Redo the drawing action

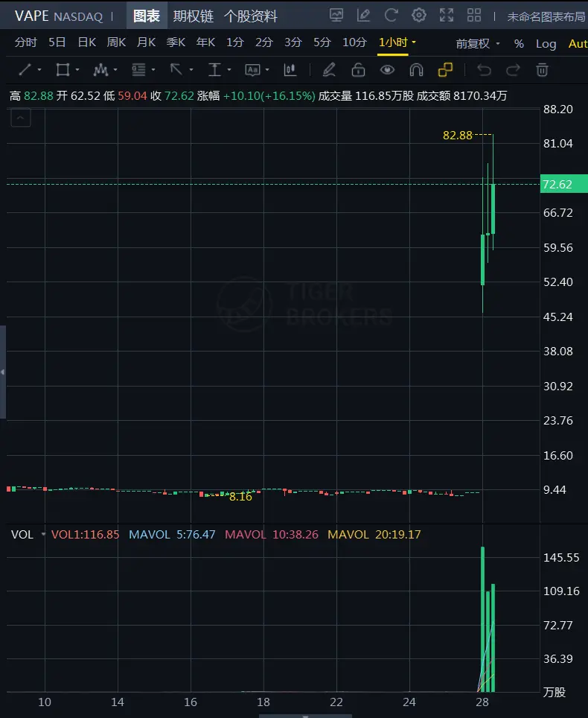513,69
